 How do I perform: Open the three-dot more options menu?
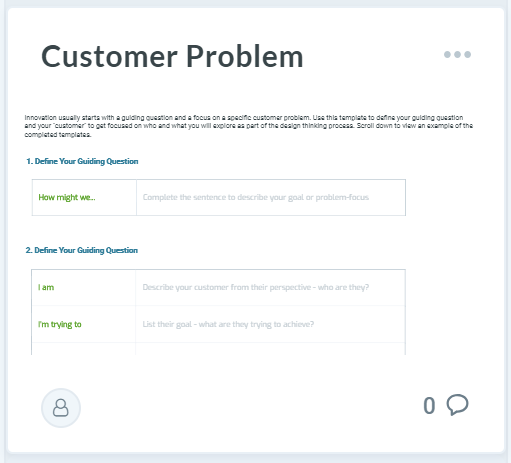(457, 54)
